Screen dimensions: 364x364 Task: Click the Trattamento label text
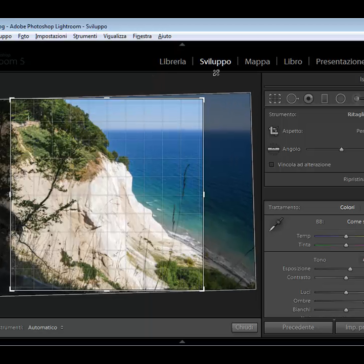[284, 207]
